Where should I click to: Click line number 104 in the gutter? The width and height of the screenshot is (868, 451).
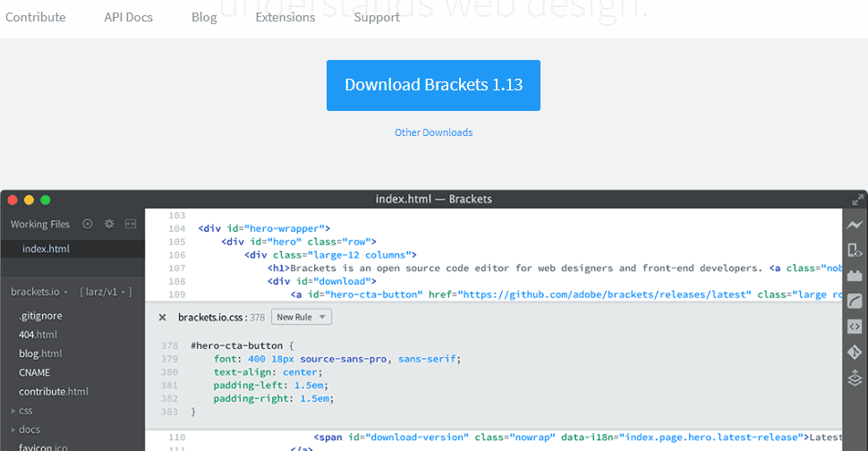point(177,228)
